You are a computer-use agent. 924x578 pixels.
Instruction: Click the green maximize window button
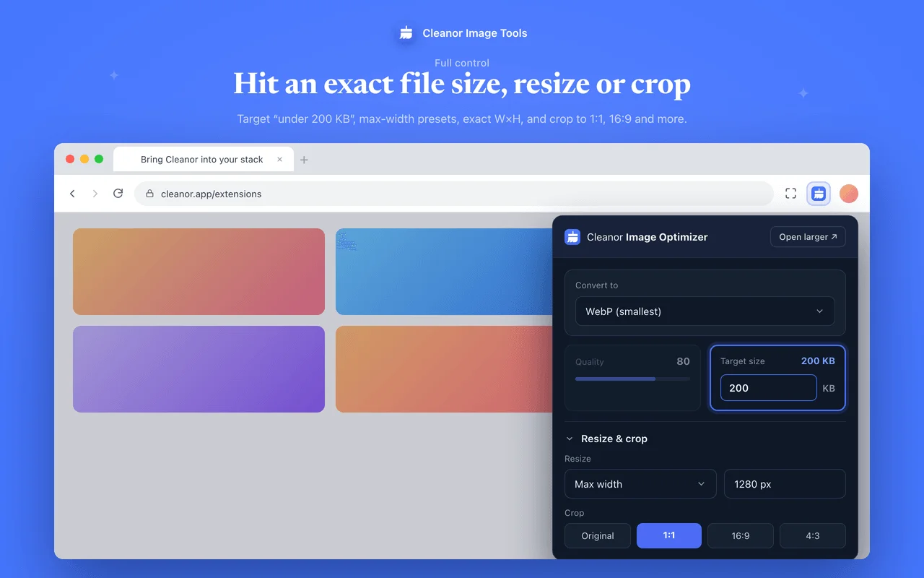click(x=99, y=159)
